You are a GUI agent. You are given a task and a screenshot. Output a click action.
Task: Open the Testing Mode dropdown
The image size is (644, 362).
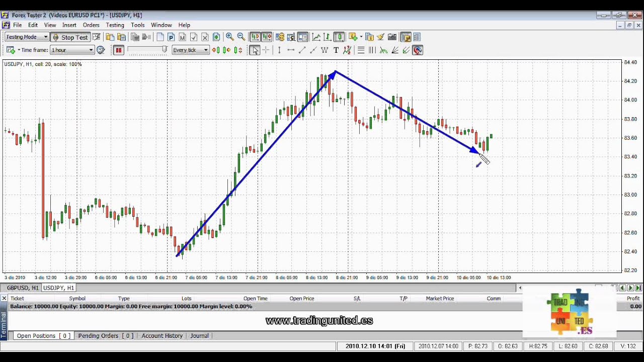(27, 37)
